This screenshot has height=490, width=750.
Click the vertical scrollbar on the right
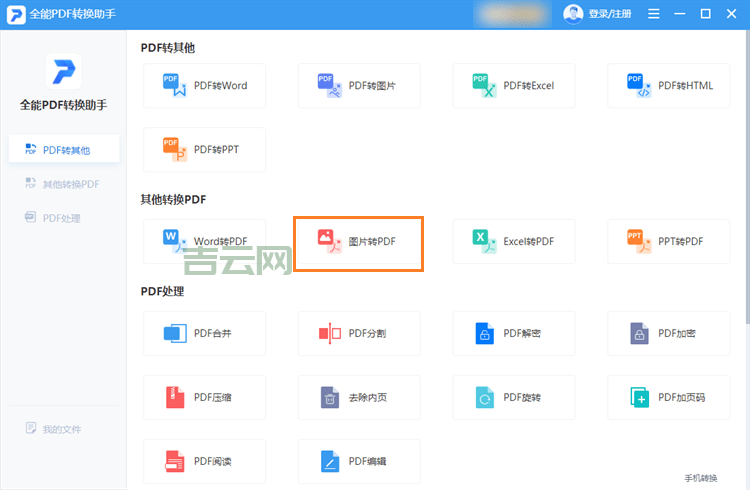[x=748, y=177]
